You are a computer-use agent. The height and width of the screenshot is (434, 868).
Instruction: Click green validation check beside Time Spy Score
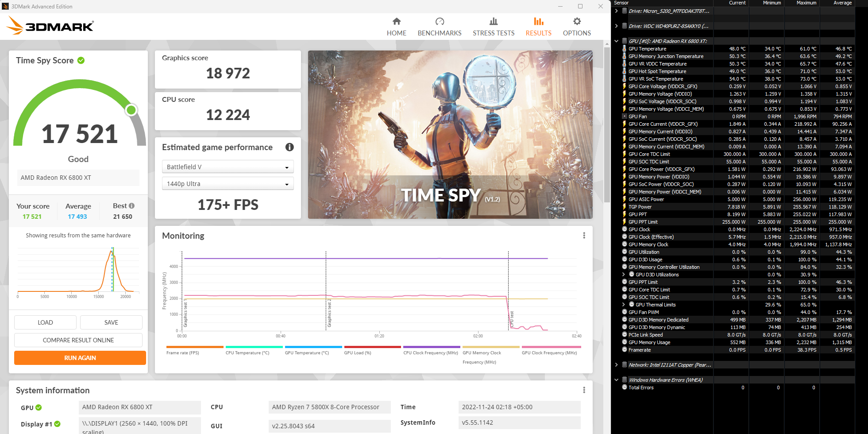(x=81, y=60)
